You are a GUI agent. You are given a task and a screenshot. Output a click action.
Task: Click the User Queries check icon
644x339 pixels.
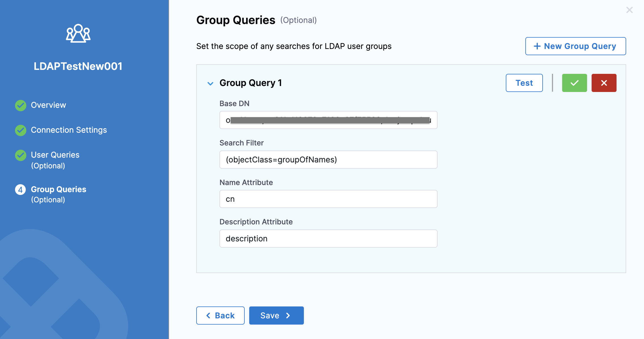click(21, 155)
